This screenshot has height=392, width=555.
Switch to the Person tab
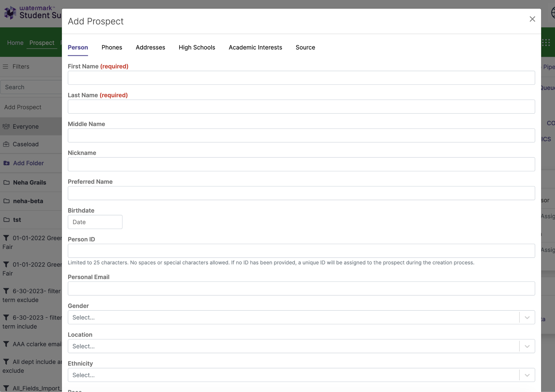coord(78,47)
